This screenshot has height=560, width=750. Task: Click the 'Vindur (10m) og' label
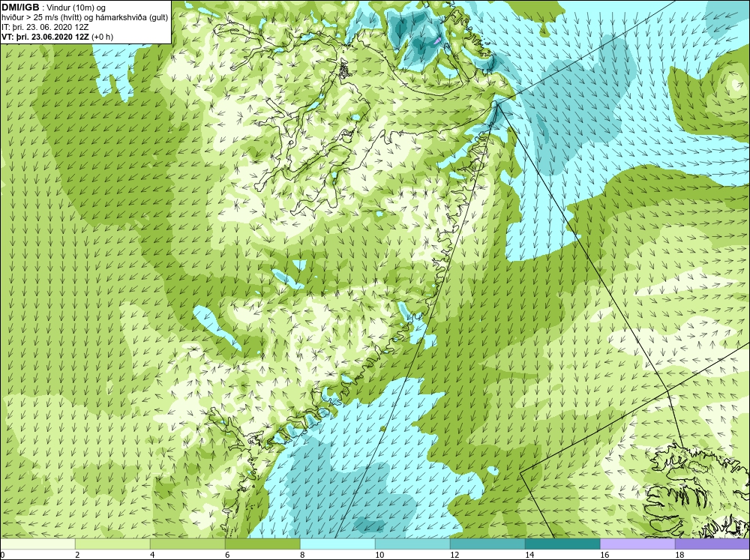[x=77, y=7]
